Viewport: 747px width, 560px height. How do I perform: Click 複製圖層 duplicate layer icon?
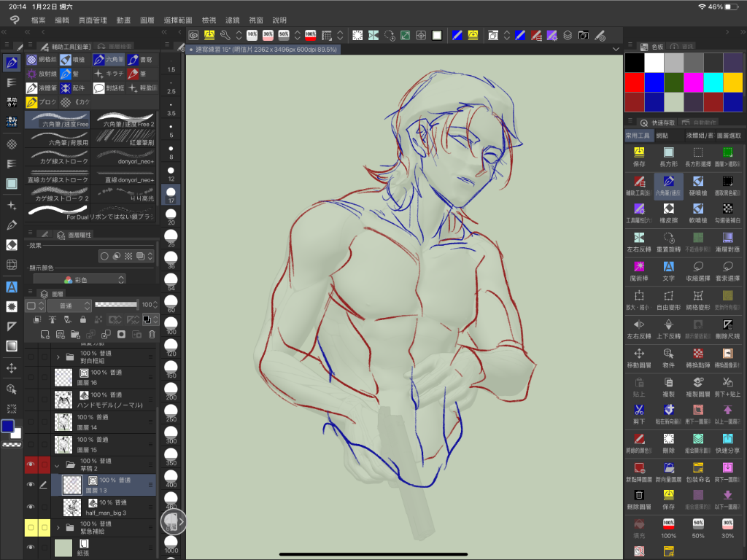(x=698, y=386)
